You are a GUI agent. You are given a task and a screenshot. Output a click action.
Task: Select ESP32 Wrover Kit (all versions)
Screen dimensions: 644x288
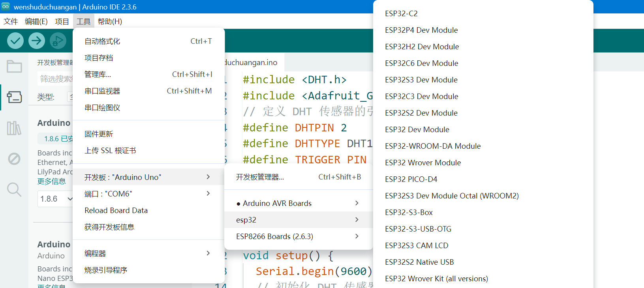(x=483, y=279)
